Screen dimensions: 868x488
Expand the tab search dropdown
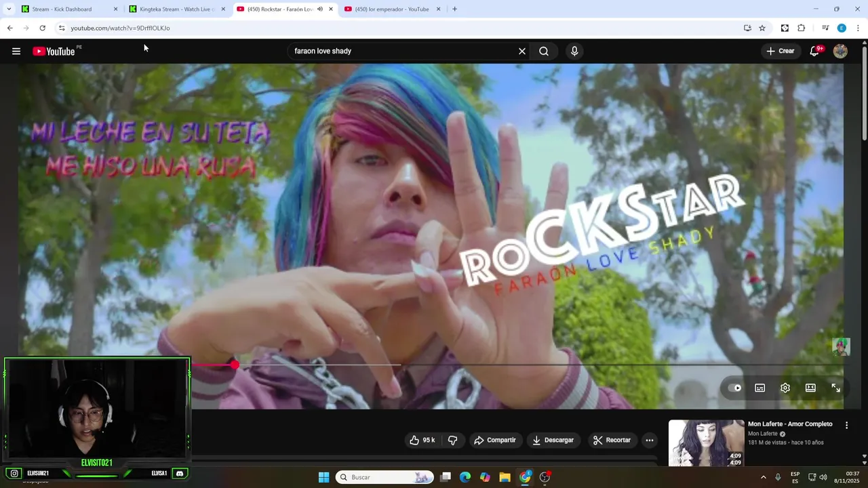point(9,9)
